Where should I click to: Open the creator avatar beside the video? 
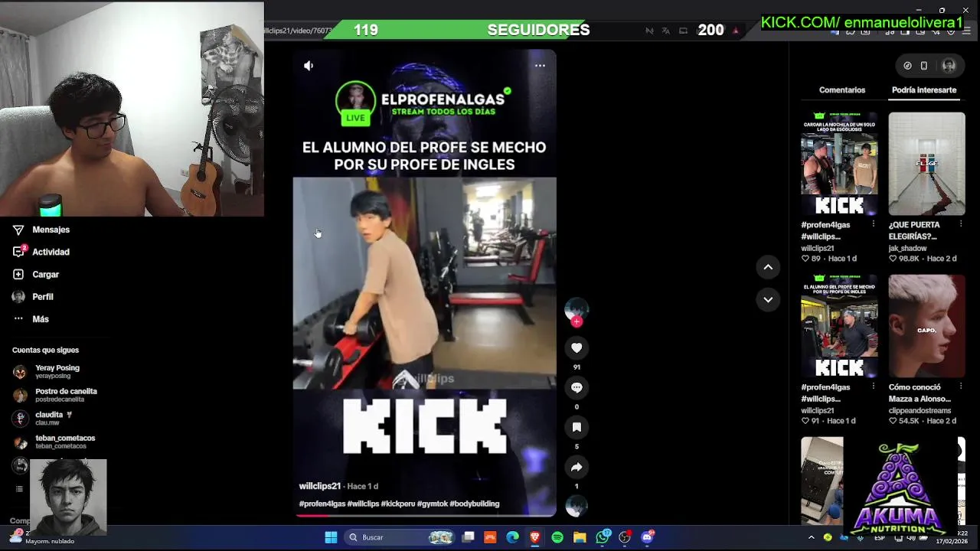coord(577,309)
